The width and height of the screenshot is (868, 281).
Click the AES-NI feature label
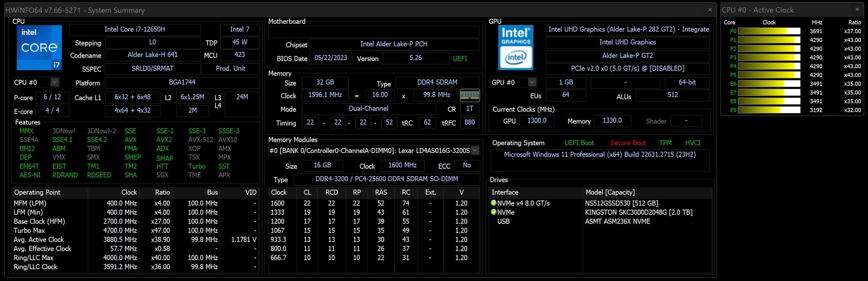[x=30, y=175]
